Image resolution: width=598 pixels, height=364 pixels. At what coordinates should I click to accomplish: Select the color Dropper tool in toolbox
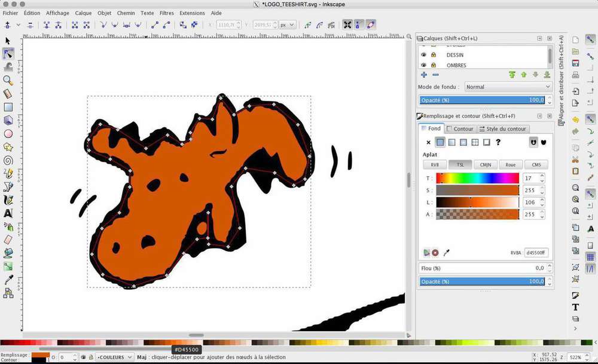point(8,280)
